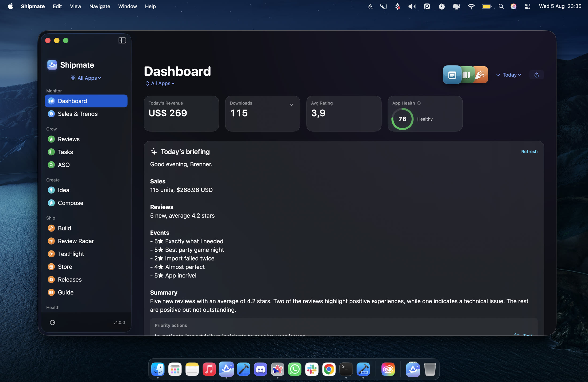Click the App Health info icon
This screenshot has height=382, width=588.
(419, 103)
